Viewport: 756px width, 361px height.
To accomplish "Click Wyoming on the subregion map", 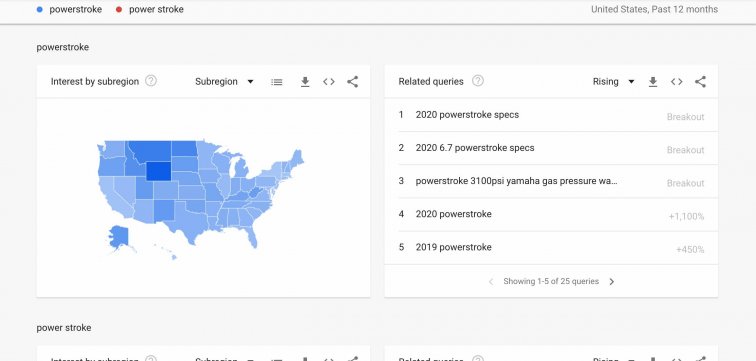I will [159, 171].
